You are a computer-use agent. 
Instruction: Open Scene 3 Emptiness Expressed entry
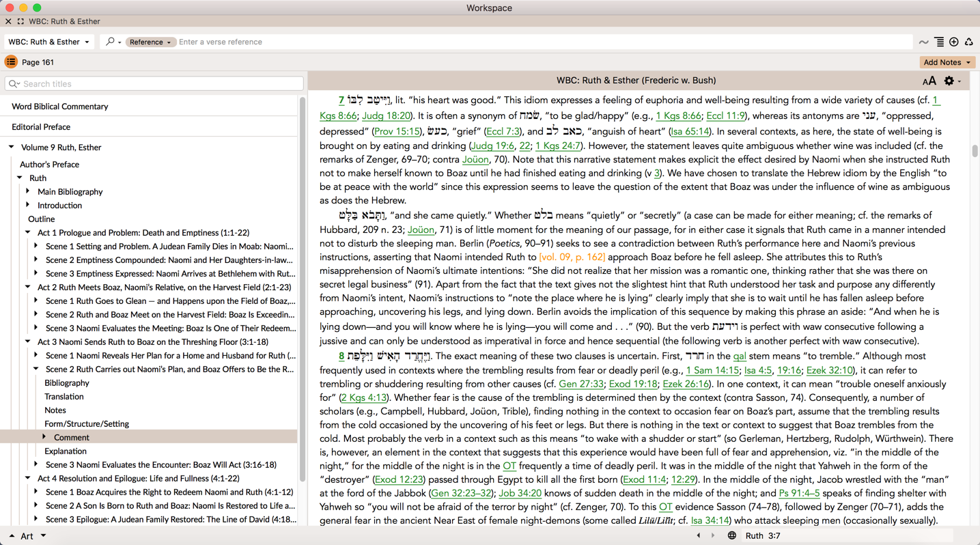click(x=170, y=274)
